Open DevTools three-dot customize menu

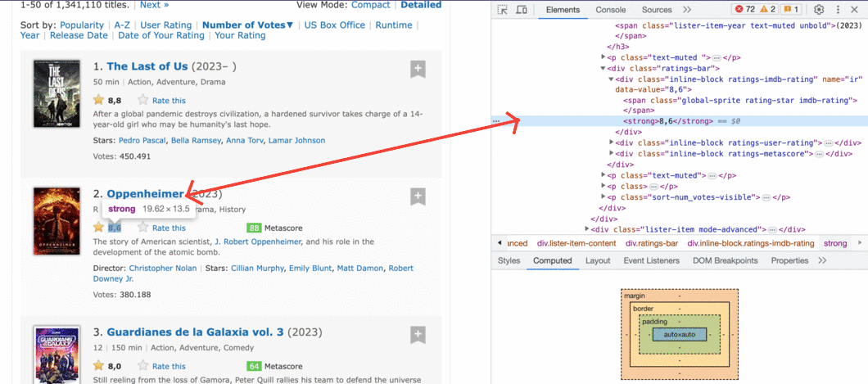[838, 9]
